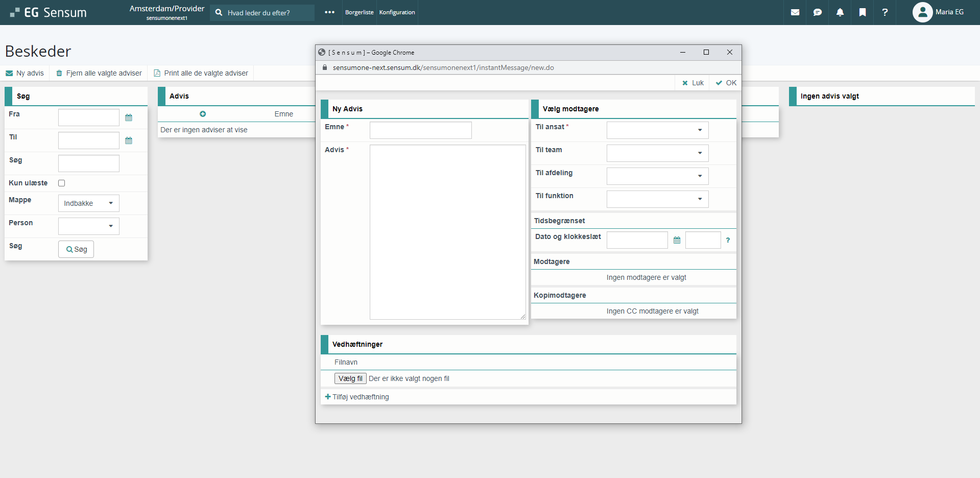This screenshot has height=478, width=980.
Task: Open Borgerliste in the top navigation
Action: (359, 12)
